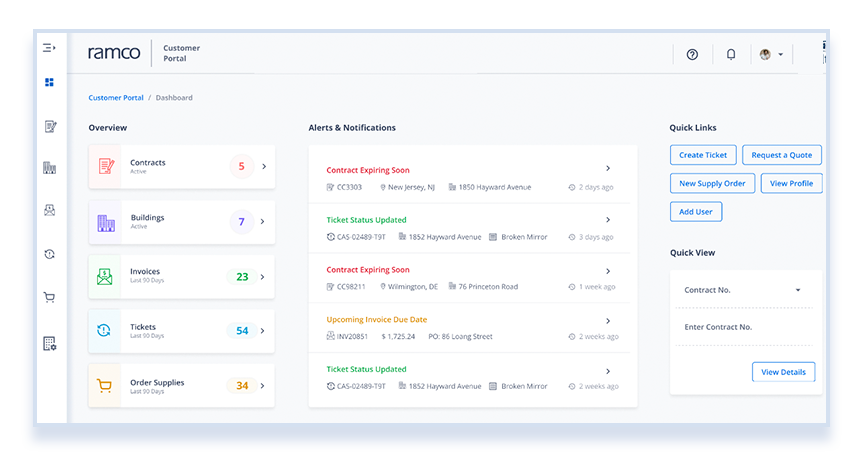Screen dimensions: 863x455
Task: Open the shopping cart icon in sidebar
Action: pyautogui.click(x=50, y=298)
